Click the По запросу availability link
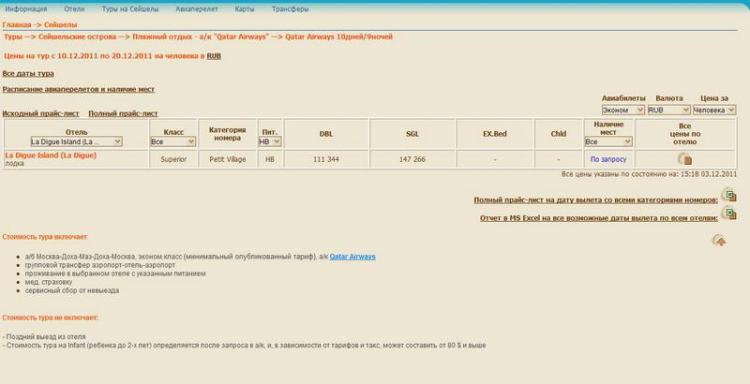 pyautogui.click(x=608, y=159)
